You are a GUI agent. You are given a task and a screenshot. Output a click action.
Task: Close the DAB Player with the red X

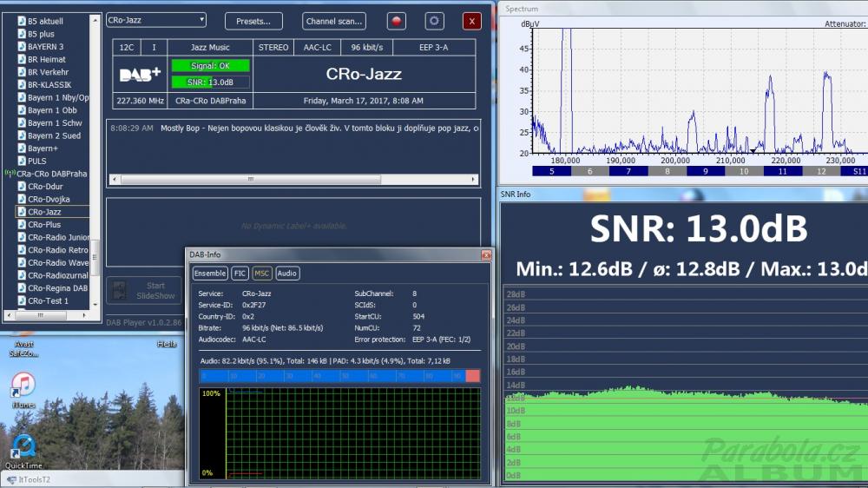point(471,21)
